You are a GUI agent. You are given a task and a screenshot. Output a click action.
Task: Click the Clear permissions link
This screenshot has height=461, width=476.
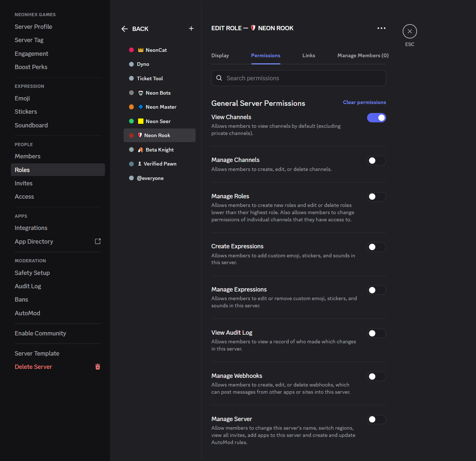(365, 102)
